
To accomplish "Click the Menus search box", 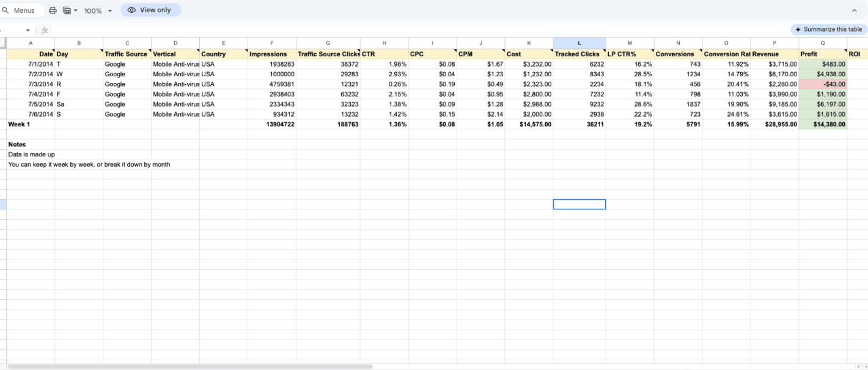I will tap(22, 10).
